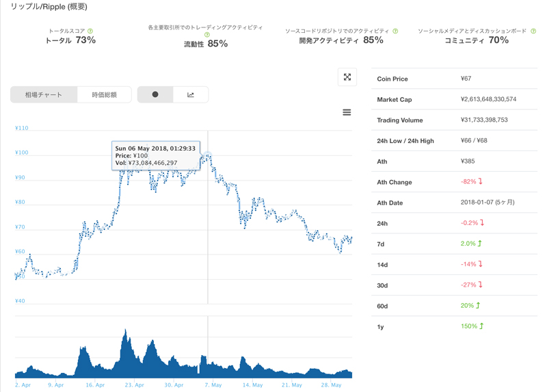The height and width of the screenshot is (392, 547).
Task: Select the 時価総額 tab
Action: 105,94
